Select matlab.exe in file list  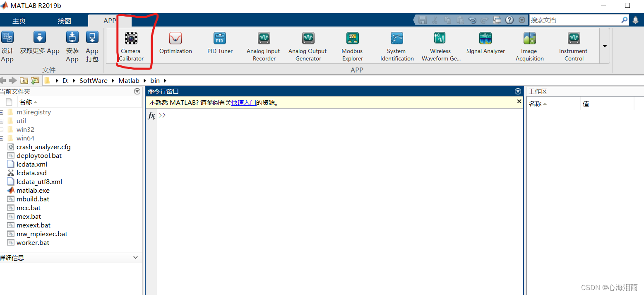click(33, 191)
